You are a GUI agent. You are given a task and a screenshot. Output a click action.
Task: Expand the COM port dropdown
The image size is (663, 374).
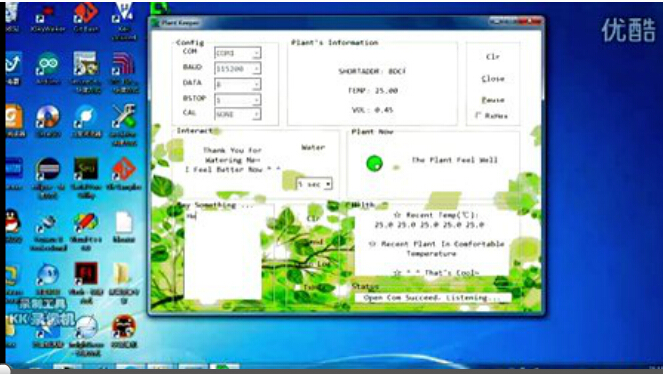tap(238, 53)
